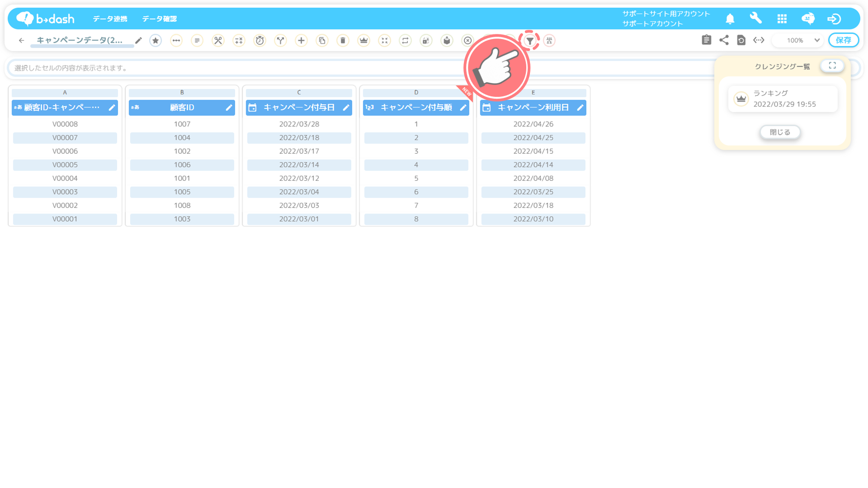The width and height of the screenshot is (868, 488).
Task: Click the branch split icon
Action: (x=281, y=40)
